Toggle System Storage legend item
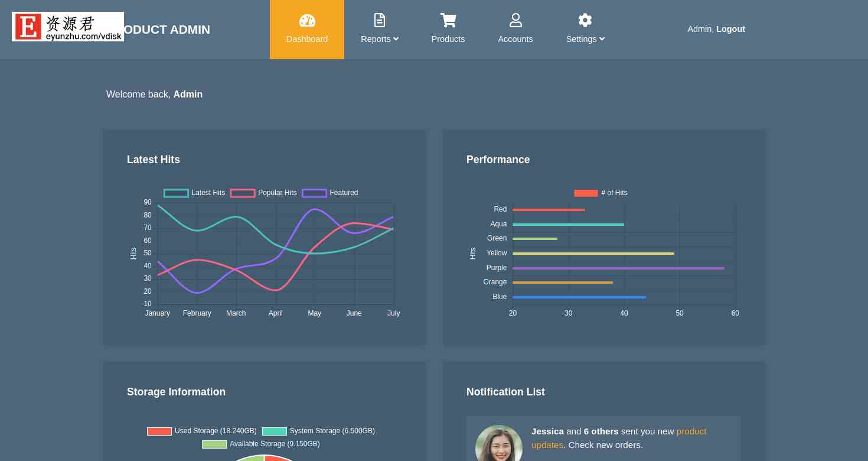This screenshot has width=868, height=461. [318, 431]
